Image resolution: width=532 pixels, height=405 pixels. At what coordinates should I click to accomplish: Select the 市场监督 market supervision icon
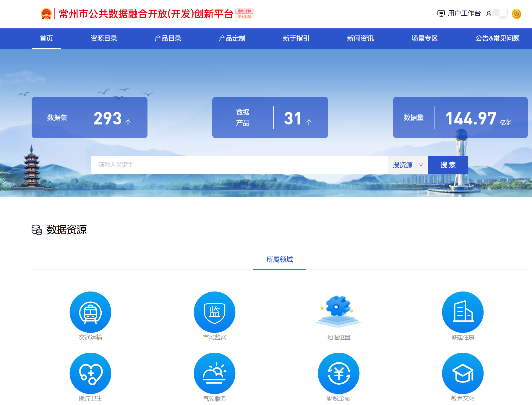pos(215,312)
